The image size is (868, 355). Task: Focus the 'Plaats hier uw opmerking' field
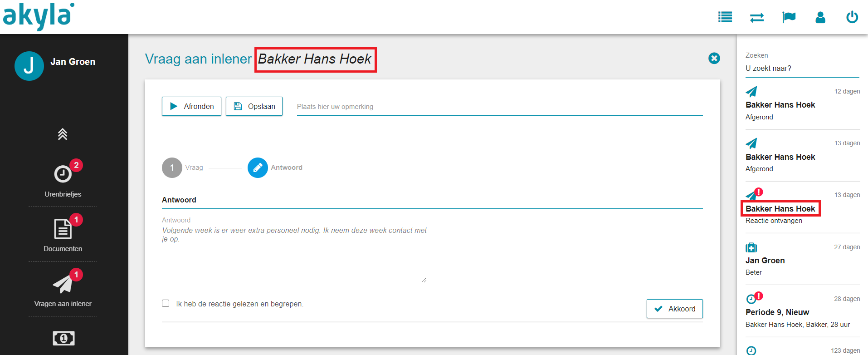[500, 107]
